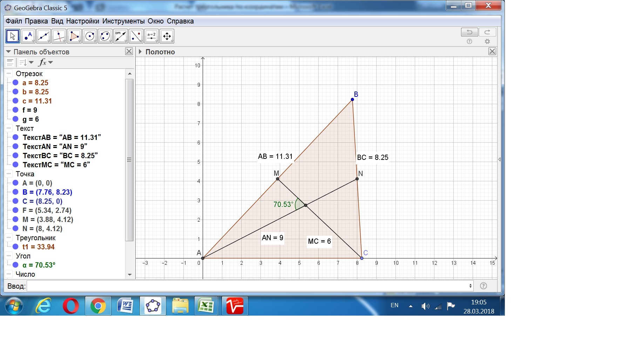Viewport: 622px width, 364px height.
Task: Select the Line through two points tool
Action: [43, 36]
